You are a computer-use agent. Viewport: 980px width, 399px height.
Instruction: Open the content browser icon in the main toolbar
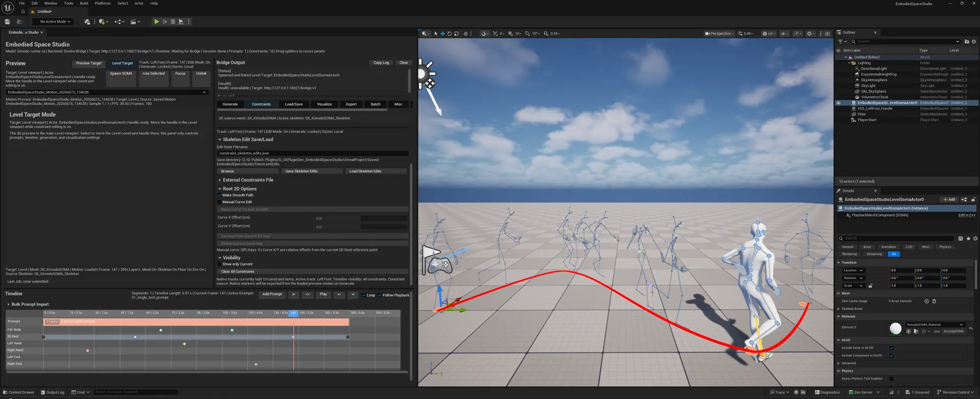tap(20, 21)
